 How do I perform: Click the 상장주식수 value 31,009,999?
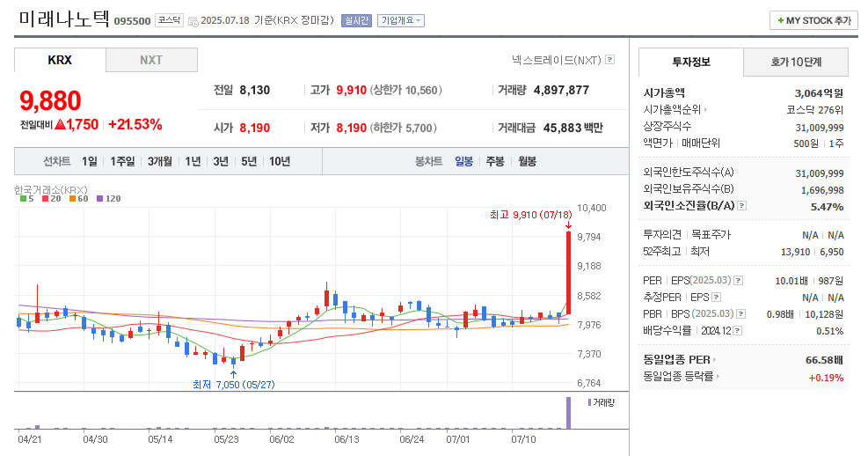pyautogui.click(x=820, y=128)
